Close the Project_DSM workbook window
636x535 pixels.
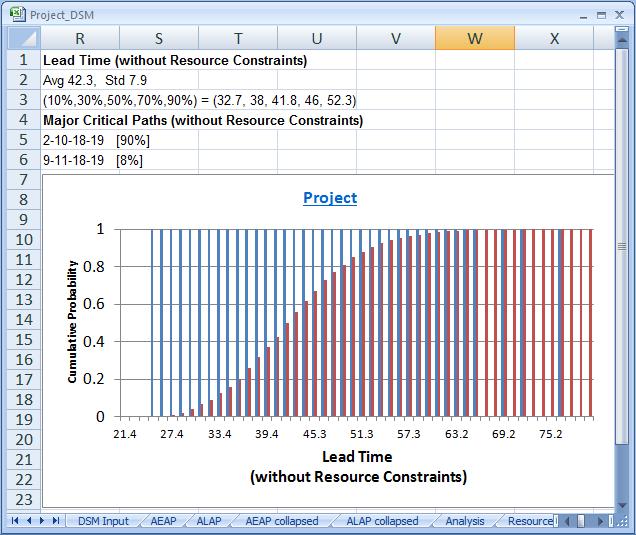coord(619,15)
